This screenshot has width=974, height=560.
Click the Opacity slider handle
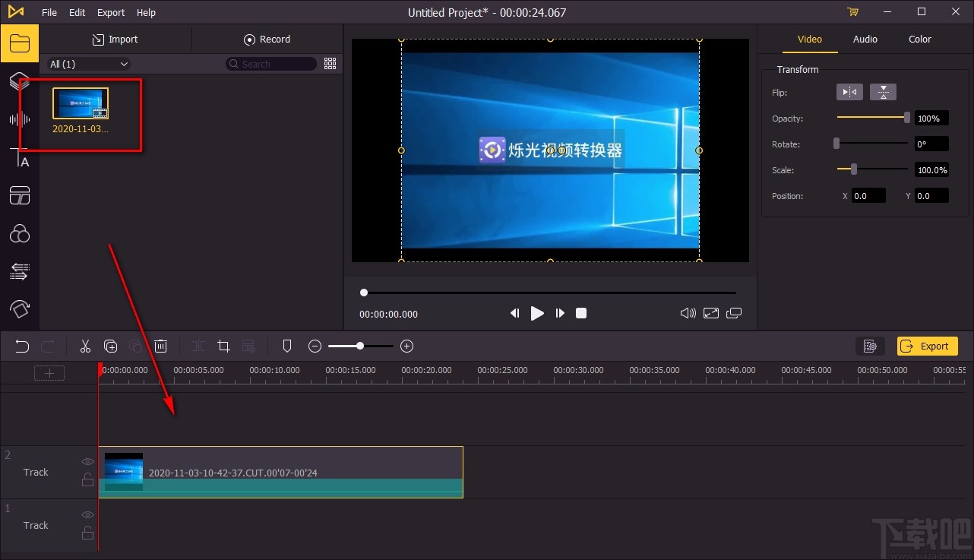pos(906,117)
